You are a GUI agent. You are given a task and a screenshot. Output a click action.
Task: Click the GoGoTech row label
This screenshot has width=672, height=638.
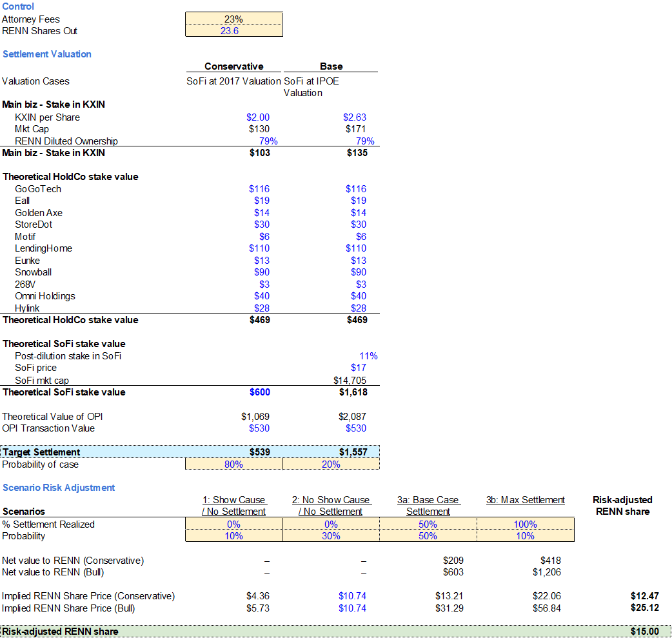(38, 189)
